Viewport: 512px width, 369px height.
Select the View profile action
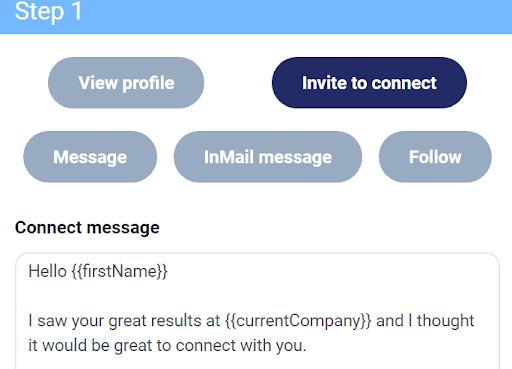click(126, 83)
